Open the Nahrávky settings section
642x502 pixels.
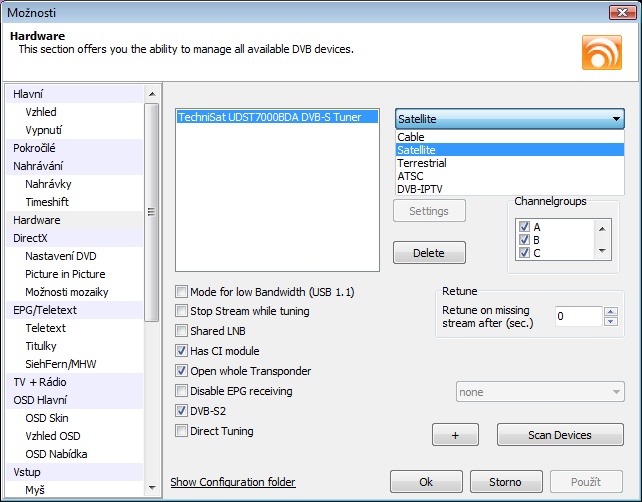[x=48, y=184]
